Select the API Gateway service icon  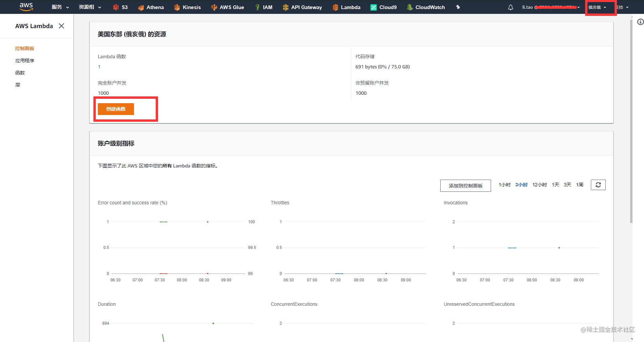coord(302,7)
